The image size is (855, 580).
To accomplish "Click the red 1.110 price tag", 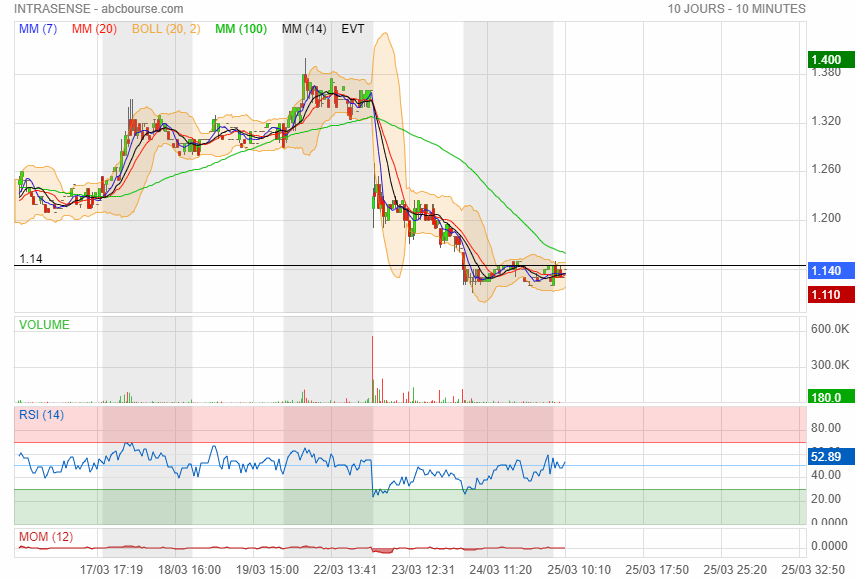I will coord(831,295).
